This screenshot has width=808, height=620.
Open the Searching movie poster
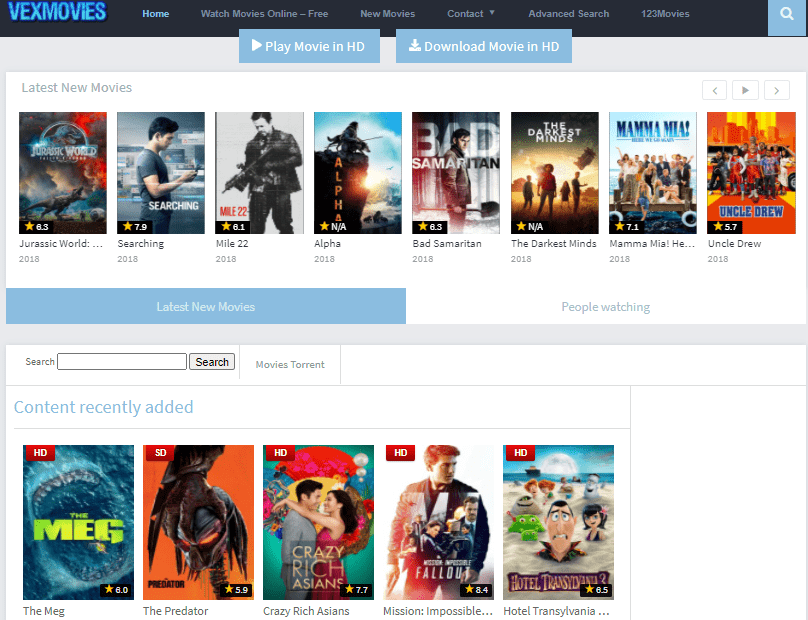[x=161, y=173]
